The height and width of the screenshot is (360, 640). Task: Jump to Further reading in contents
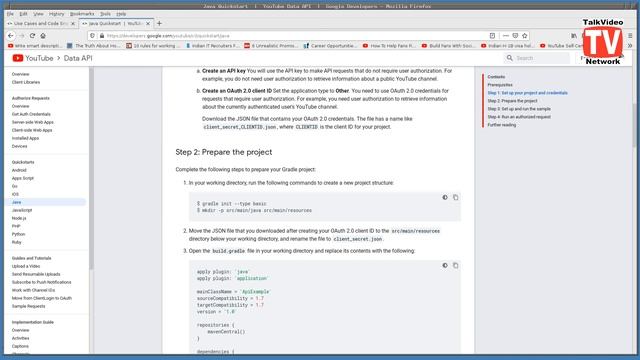[x=502, y=125]
